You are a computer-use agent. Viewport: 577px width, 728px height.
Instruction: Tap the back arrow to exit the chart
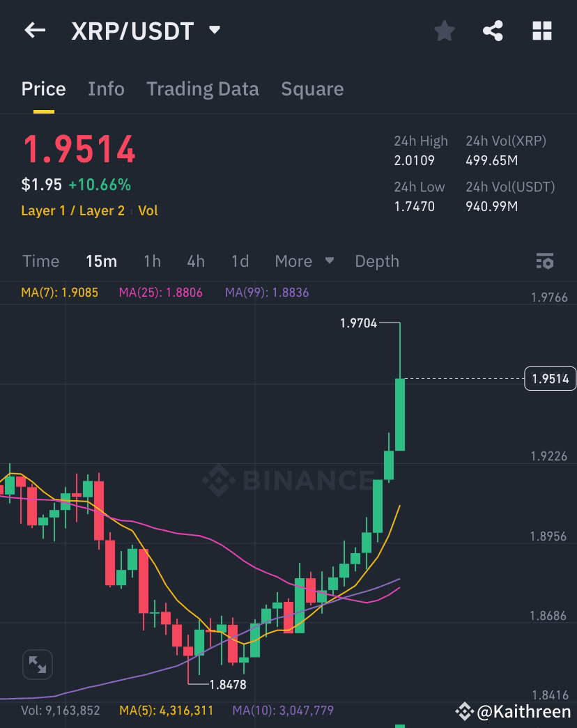(x=35, y=30)
